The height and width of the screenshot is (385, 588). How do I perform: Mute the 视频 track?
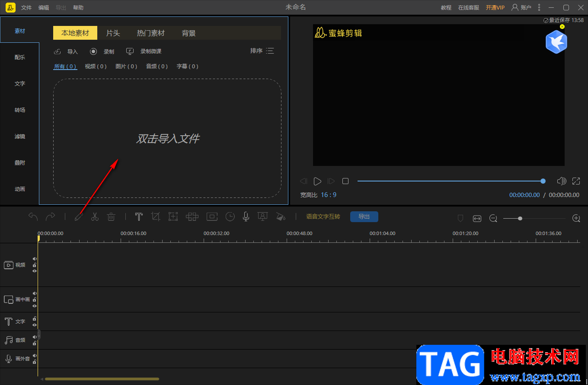click(x=35, y=259)
